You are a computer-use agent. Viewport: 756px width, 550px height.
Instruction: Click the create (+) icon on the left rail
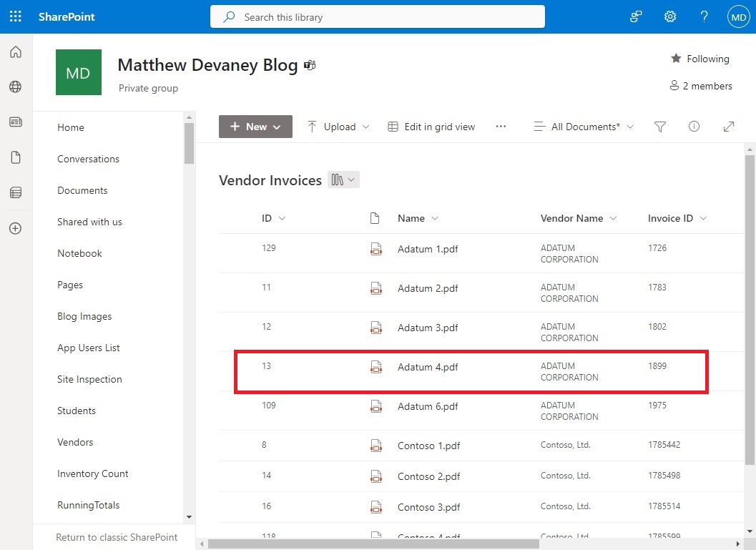[16, 228]
